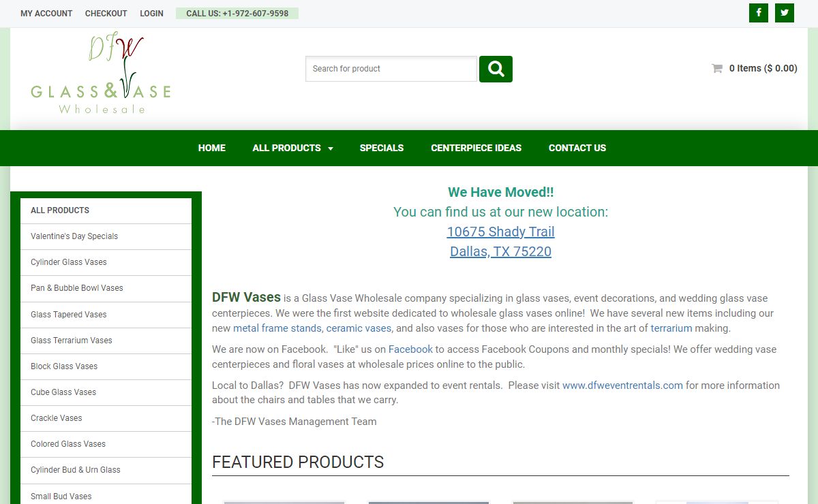Follow the Facebook link in the text
The image size is (818, 504).
(410, 349)
